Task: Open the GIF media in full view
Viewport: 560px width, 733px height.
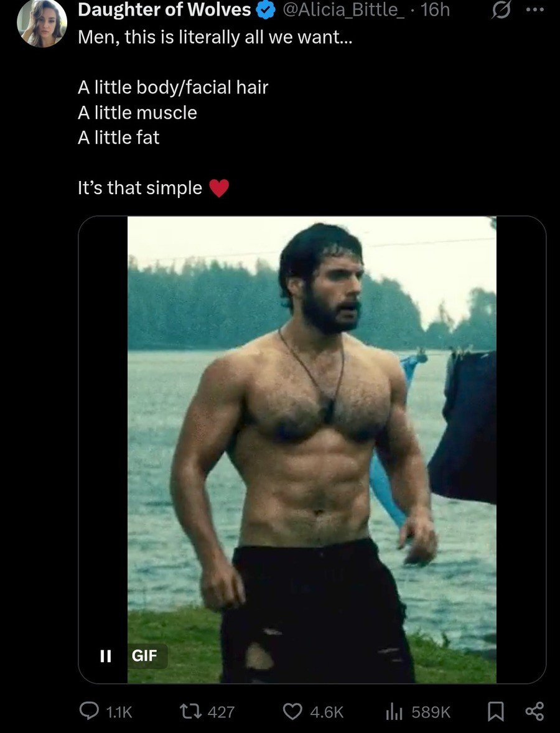Action: tap(312, 450)
